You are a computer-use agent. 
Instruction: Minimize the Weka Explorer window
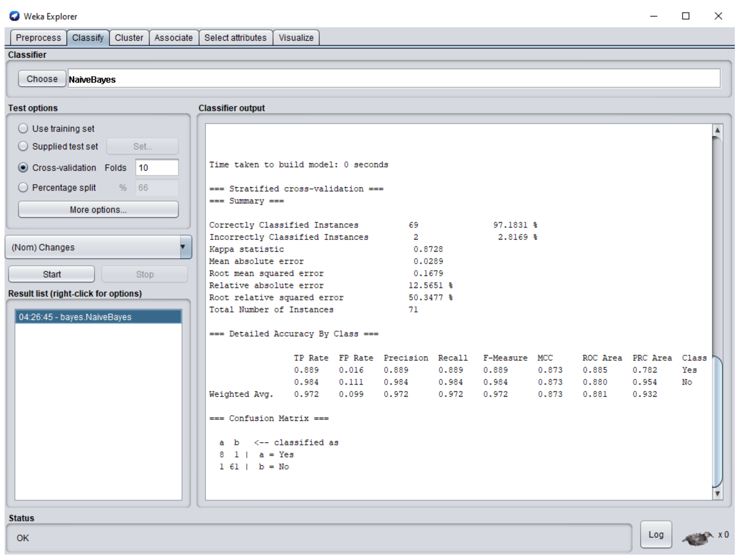click(653, 16)
